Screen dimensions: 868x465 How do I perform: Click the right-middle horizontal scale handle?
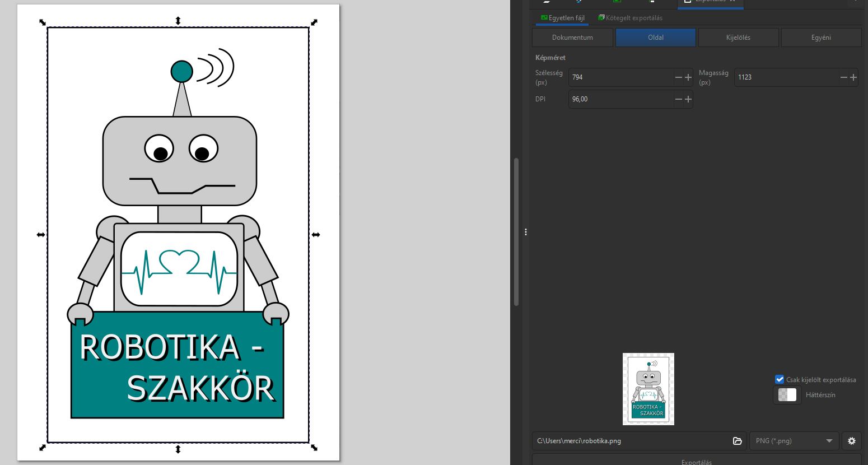[x=316, y=235]
